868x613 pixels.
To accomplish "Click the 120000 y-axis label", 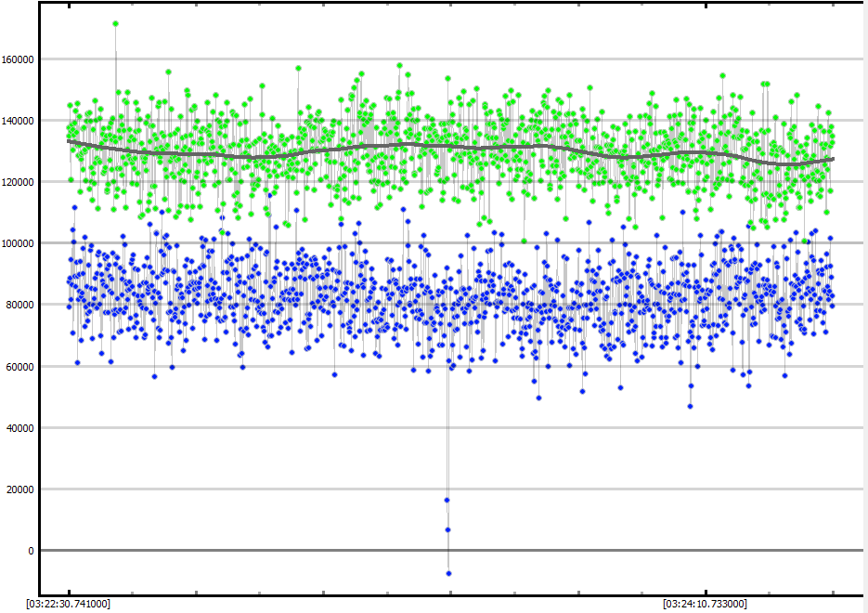I will 18,182.
